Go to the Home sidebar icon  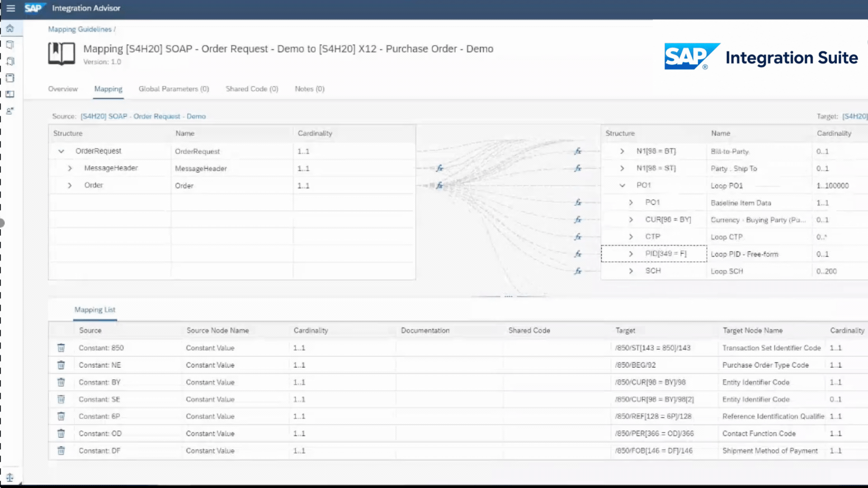[x=10, y=28]
